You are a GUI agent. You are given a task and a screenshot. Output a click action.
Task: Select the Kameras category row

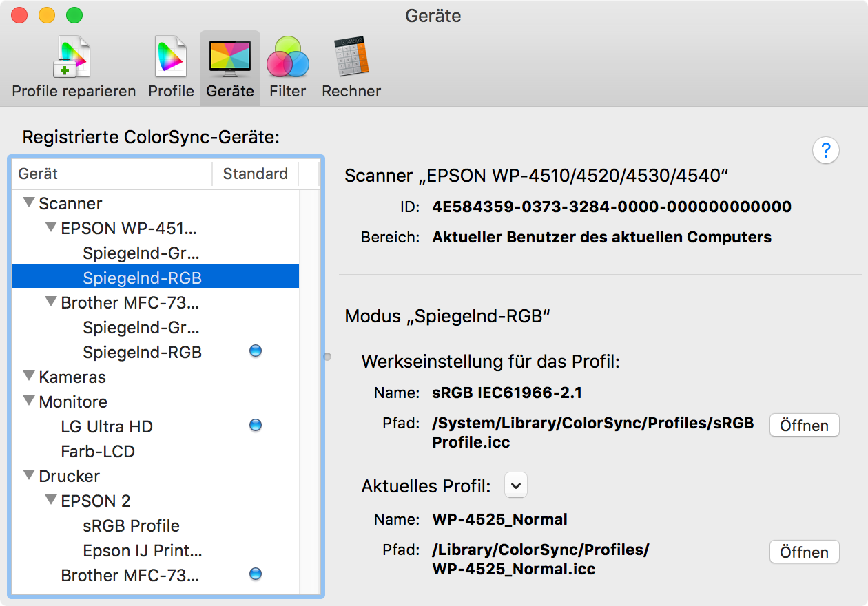click(156, 377)
